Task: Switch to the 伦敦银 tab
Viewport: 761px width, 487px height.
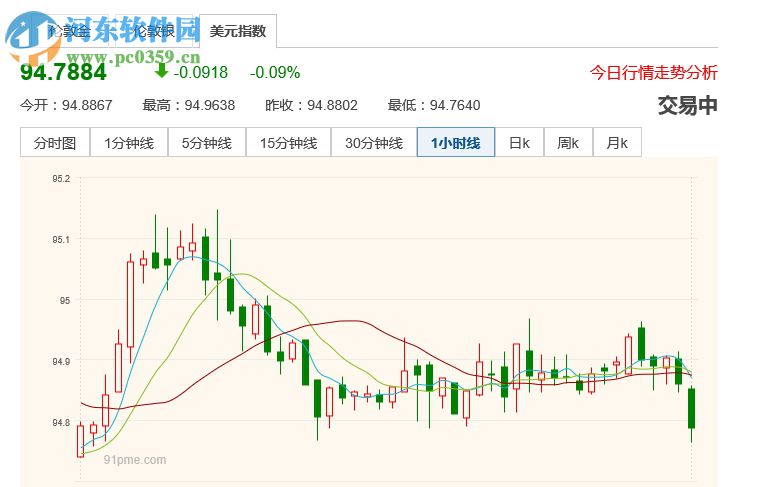Action: 154,32
